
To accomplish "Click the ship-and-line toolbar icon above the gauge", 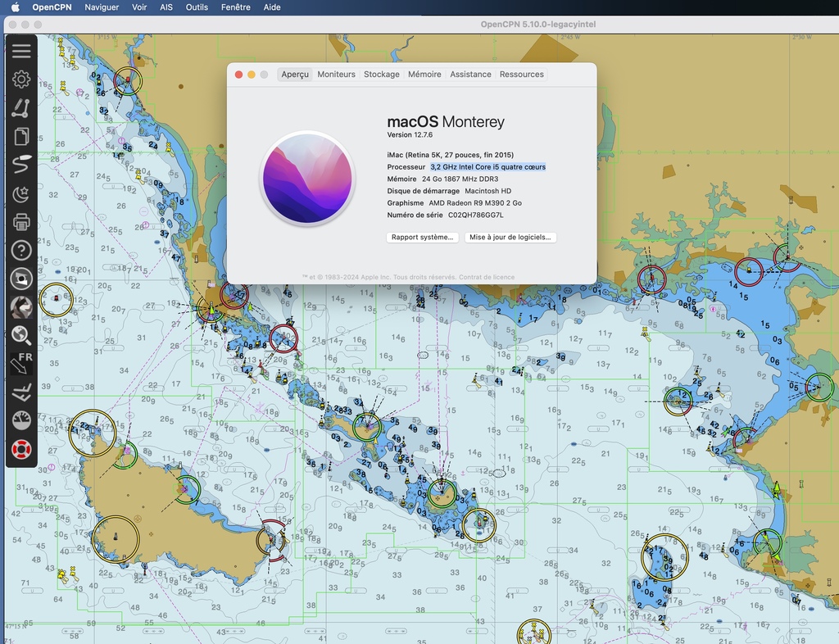I will [21, 392].
